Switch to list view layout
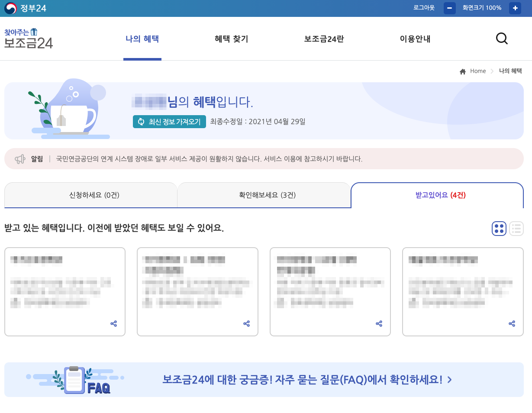The image size is (532, 413). (516, 229)
